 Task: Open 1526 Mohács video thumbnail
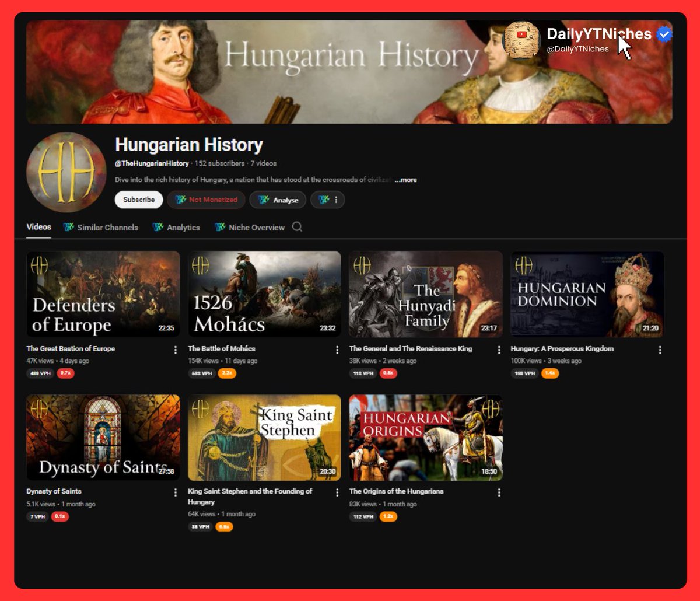264,294
